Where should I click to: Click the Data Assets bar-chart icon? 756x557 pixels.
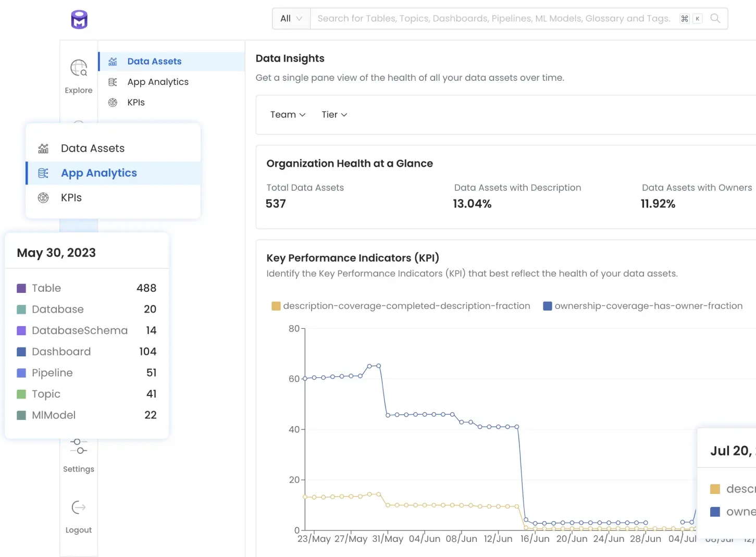[113, 61]
